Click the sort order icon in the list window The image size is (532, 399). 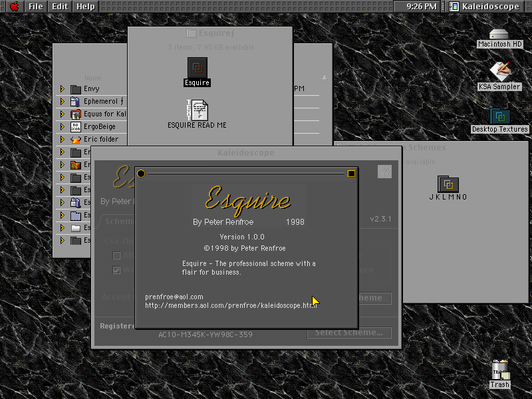[x=325, y=78]
